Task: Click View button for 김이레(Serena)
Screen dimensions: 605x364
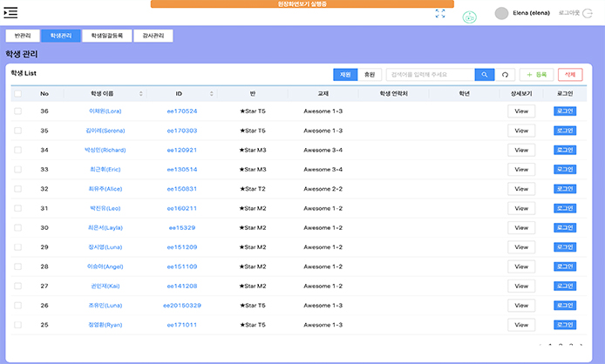Action: tap(521, 131)
